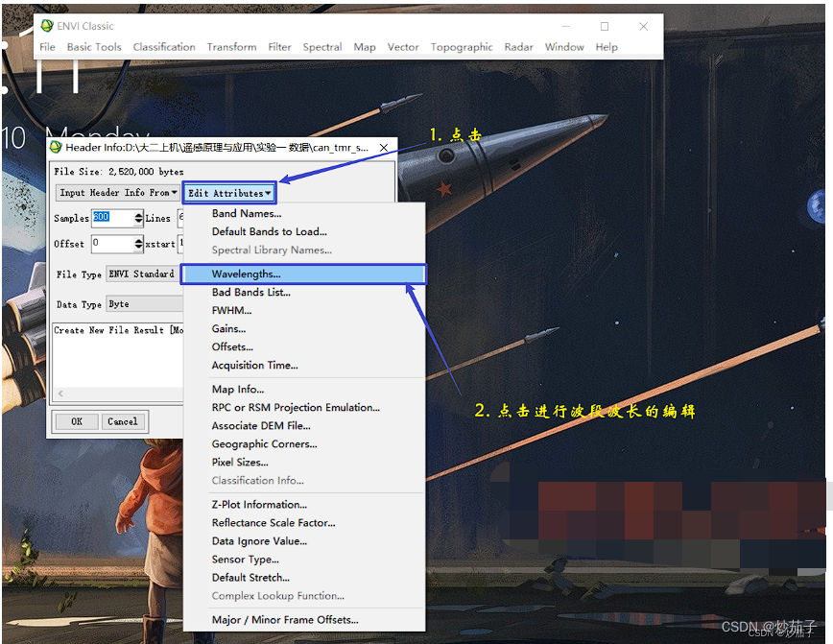Select Reflectance Scale Factor... entry
Screen dimensions: 833x644
[x=274, y=523]
